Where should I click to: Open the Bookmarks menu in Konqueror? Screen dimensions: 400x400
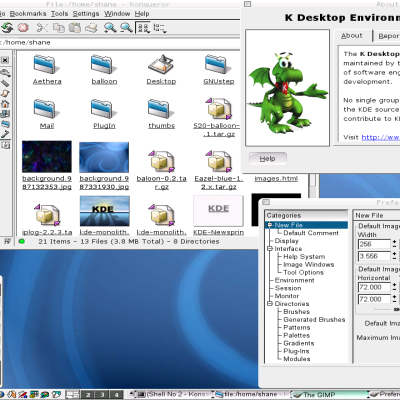[x=28, y=14]
